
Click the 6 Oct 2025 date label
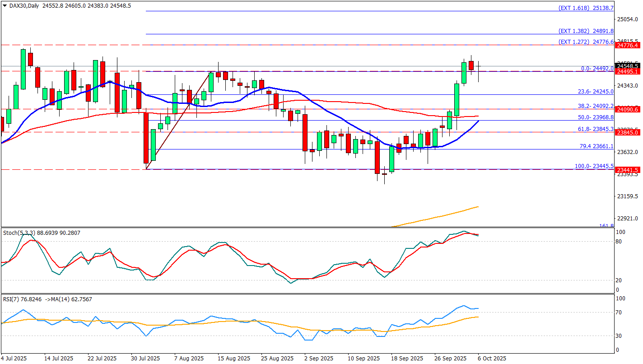coord(493,359)
